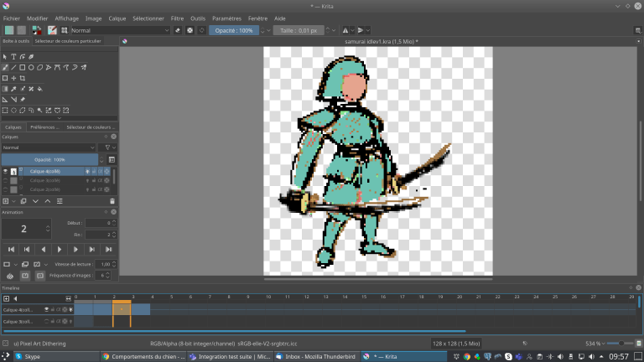
Task: Open the Krita task in taskbar
Action: point(403,356)
